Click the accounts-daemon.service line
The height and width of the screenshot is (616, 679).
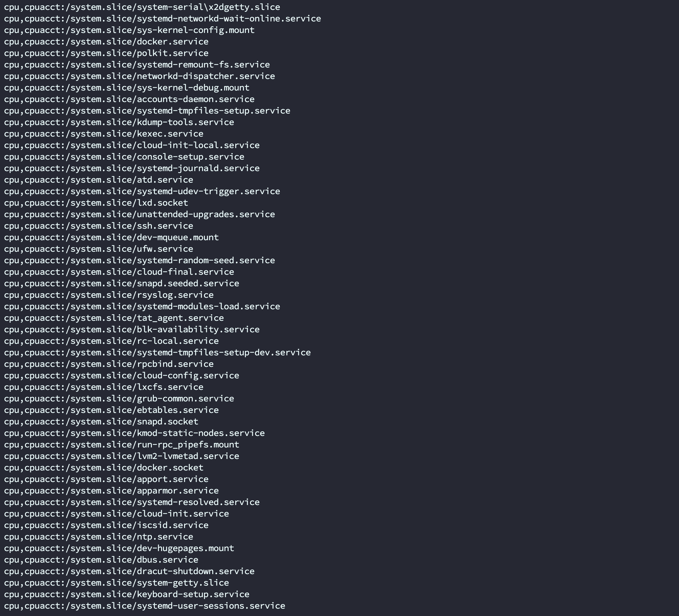click(x=129, y=99)
